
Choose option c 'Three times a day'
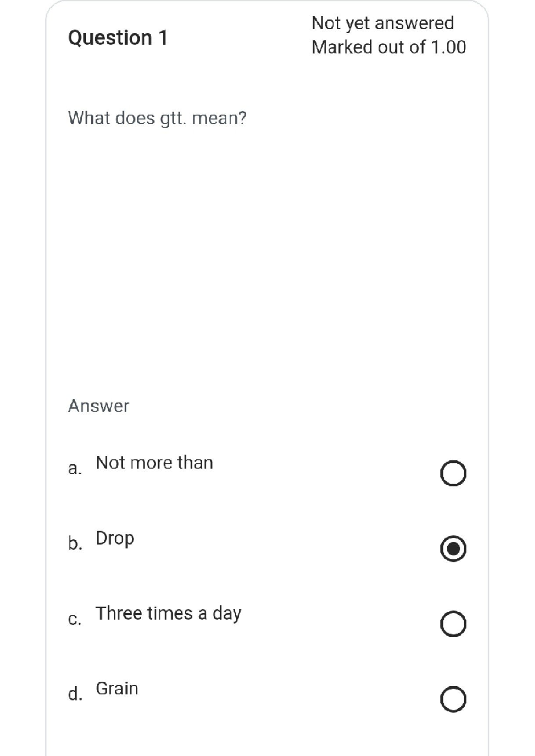[x=454, y=624]
